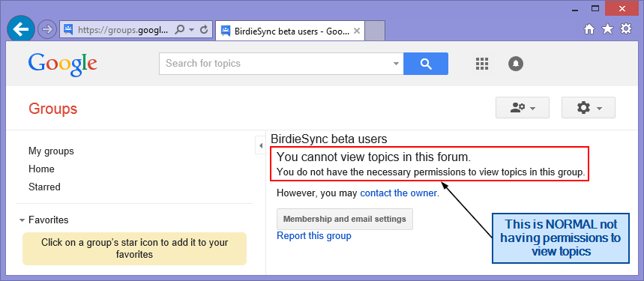Click the browser Home icon

click(589, 29)
